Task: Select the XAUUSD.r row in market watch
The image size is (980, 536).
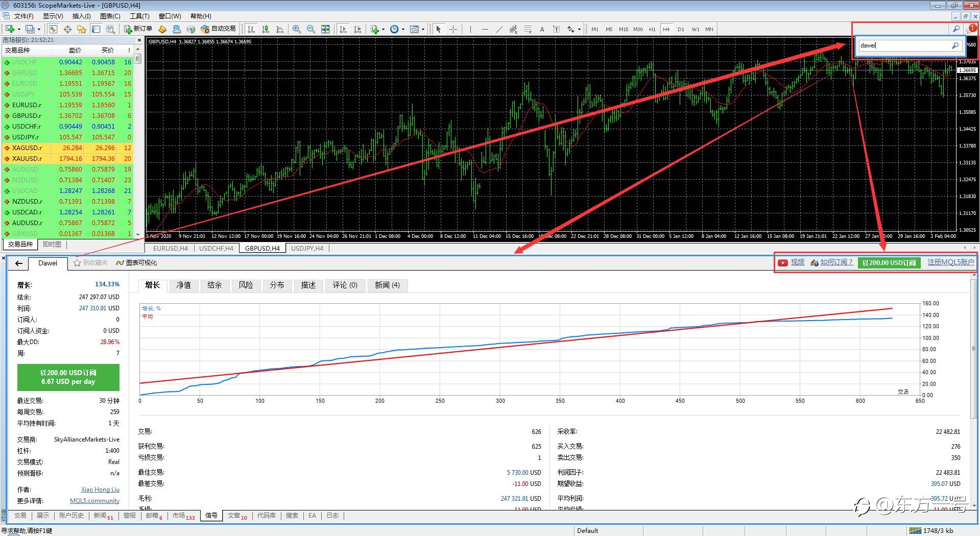Action: [67, 159]
